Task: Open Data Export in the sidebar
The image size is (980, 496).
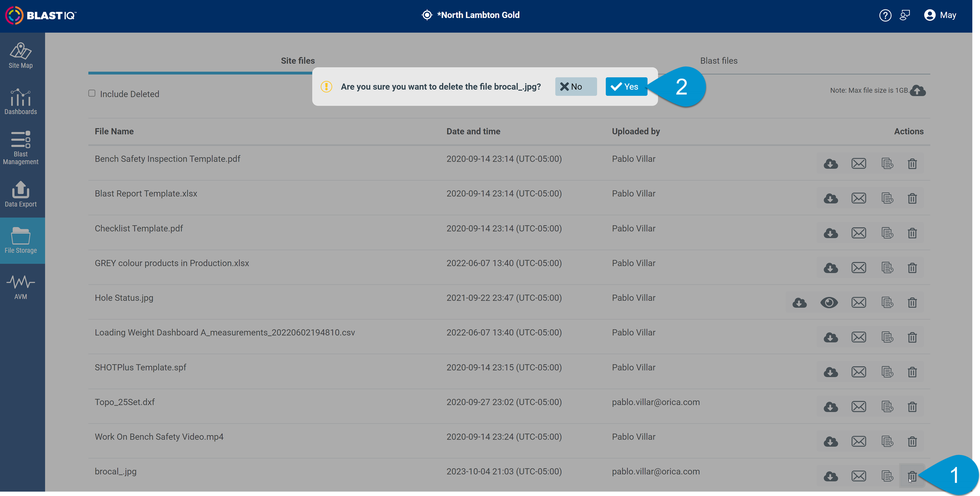Action: coord(20,194)
